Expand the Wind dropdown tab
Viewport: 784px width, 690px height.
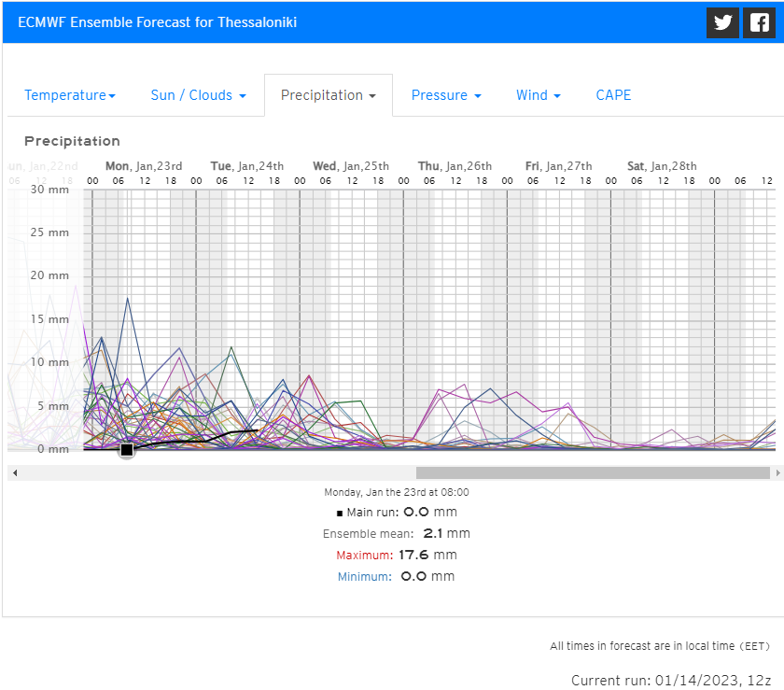click(x=538, y=95)
